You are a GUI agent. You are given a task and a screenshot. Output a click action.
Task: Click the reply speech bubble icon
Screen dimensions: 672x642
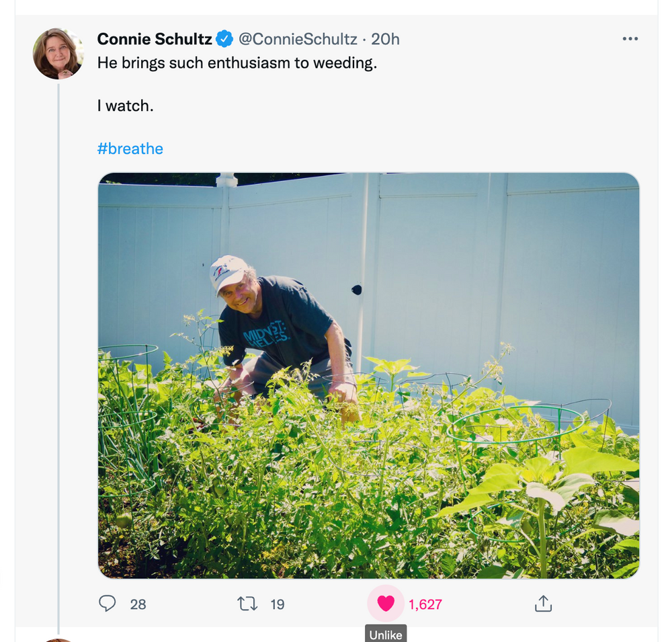tap(108, 604)
